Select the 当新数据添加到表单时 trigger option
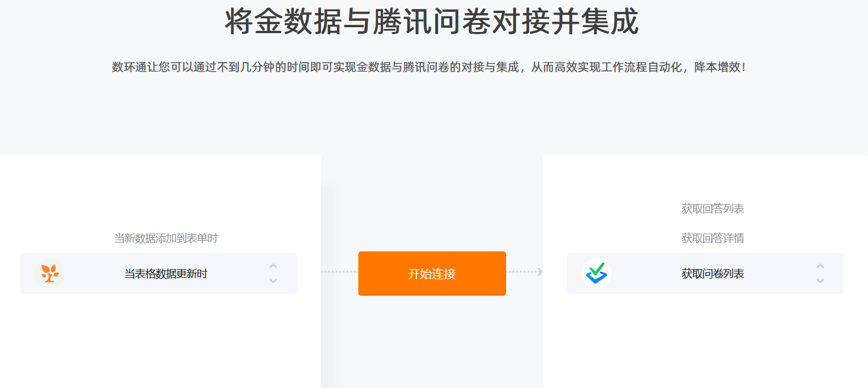 (166, 238)
